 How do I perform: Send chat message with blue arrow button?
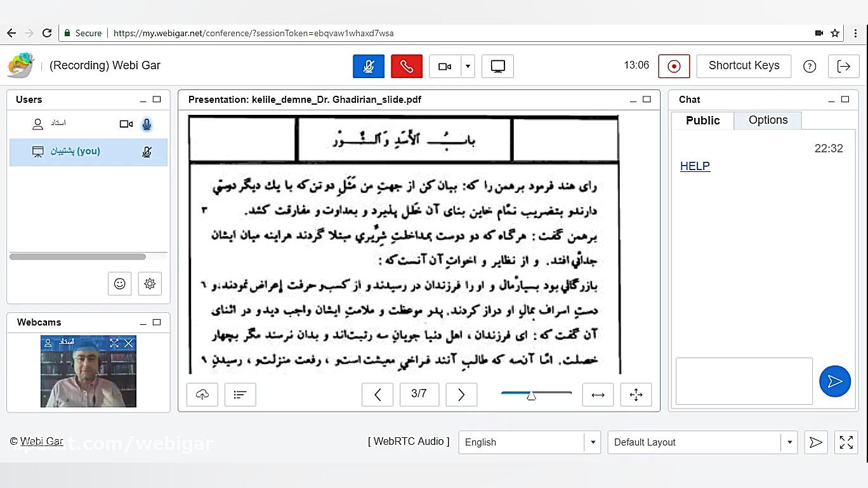tap(834, 381)
